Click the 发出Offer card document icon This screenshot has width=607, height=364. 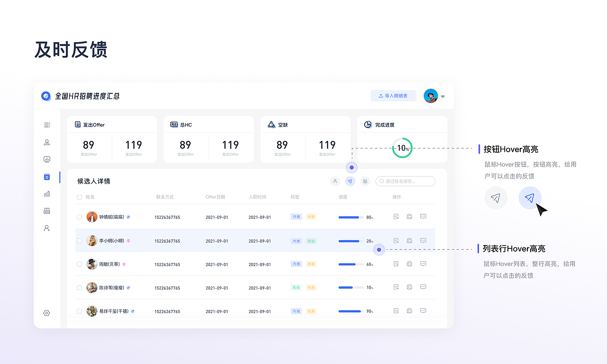(77, 125)
